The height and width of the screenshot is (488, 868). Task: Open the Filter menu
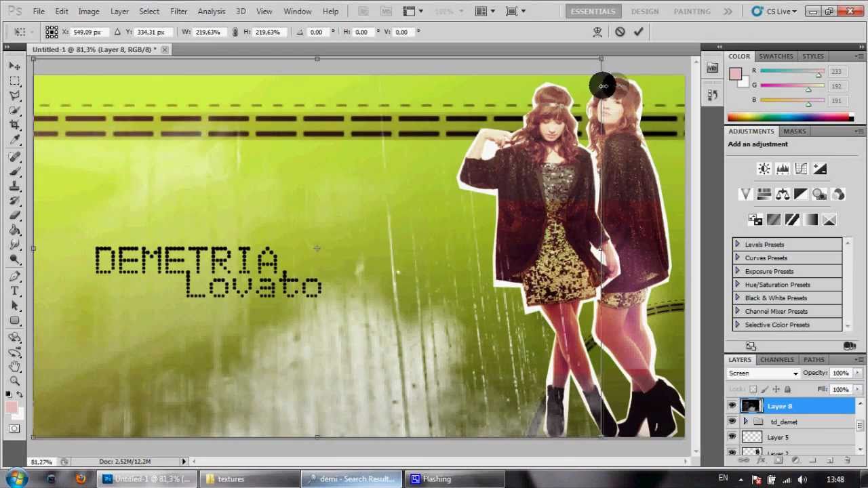coord(178,12)
